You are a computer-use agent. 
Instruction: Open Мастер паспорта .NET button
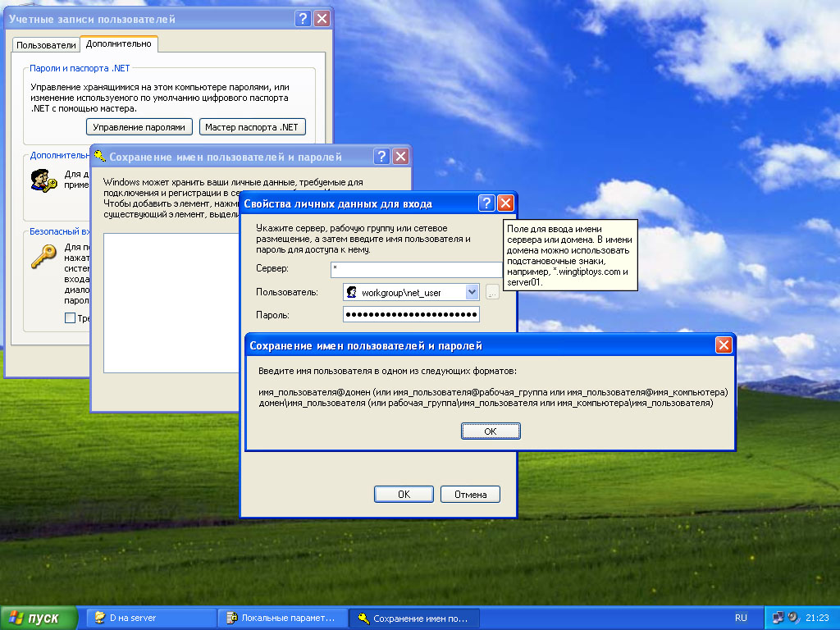pyautogui.click(x=252, y=127)
